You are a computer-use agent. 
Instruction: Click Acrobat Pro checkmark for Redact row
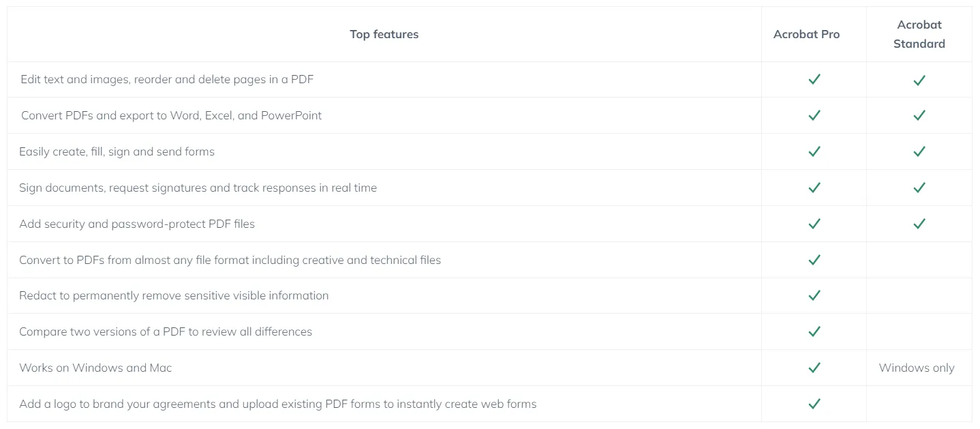point(814,295)
